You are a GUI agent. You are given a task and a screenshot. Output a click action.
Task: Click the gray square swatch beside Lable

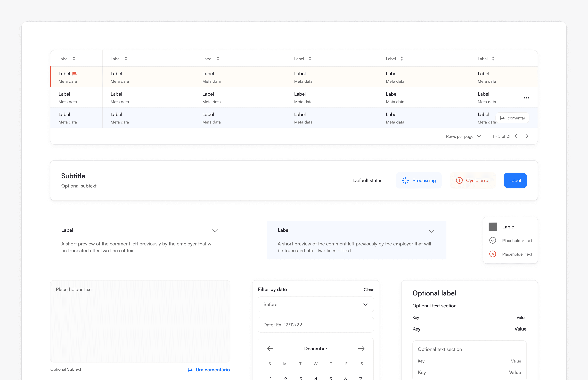(x=493, y=227)
